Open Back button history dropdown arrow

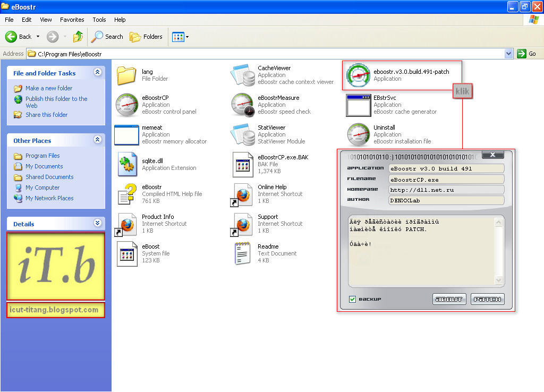pos(38,37)
